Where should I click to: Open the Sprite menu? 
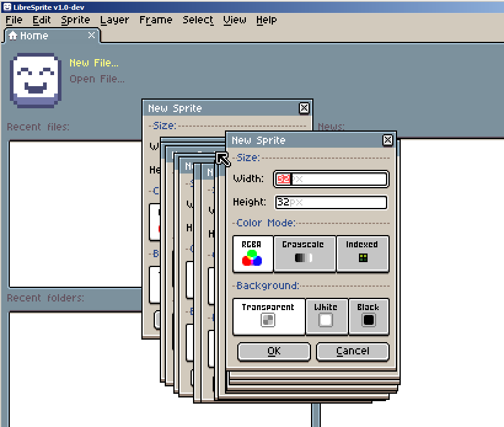tap(75, 20)
